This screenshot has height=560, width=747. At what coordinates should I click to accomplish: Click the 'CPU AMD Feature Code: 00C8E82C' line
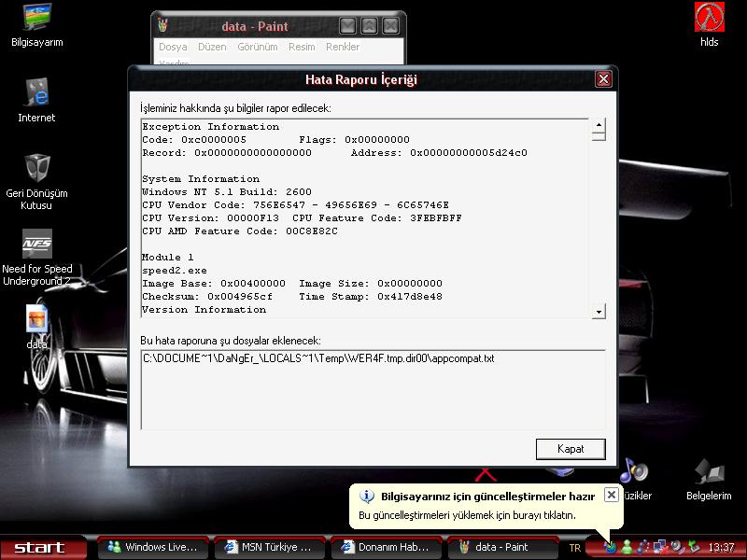click(240, 231)
